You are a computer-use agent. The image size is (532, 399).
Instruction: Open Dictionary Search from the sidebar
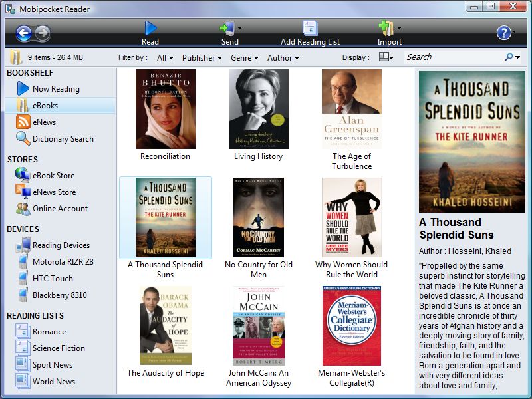pos(63,139)
